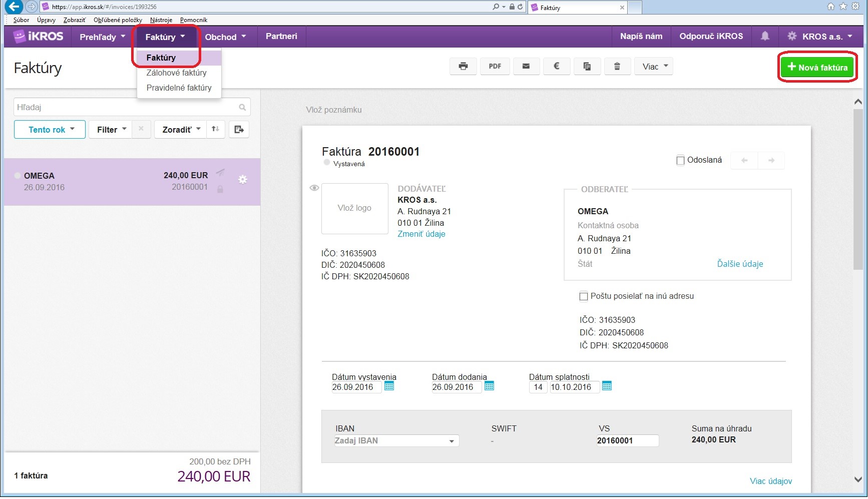Screen dimensions: 868x499
Task: Send invoice by email envelope icon
Action: pos(526,67)
